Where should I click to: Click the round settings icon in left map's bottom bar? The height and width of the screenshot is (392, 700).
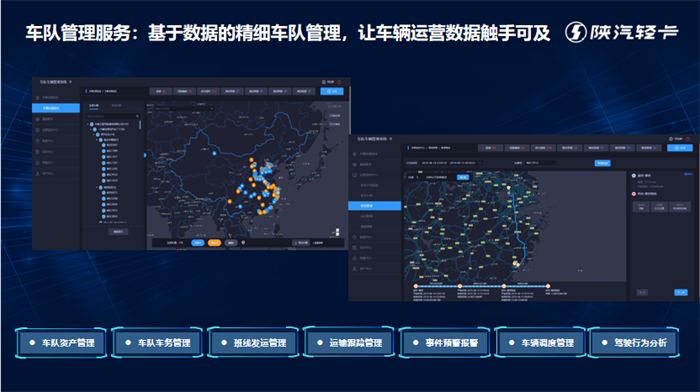(x=243, y=242)
